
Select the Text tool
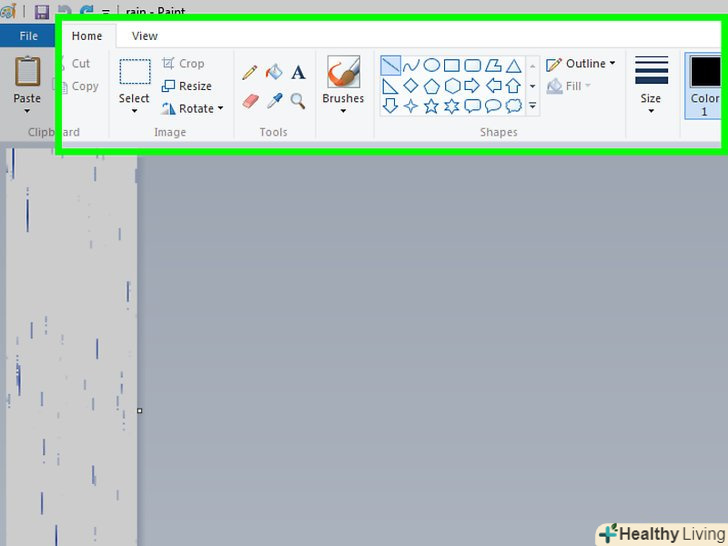[x=298, y=72]
